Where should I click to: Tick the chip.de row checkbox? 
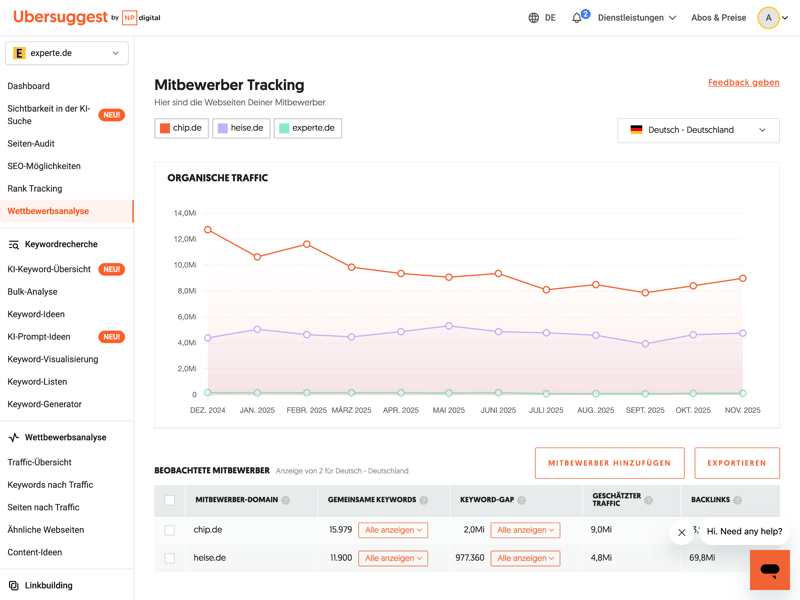tap(170, 530)
